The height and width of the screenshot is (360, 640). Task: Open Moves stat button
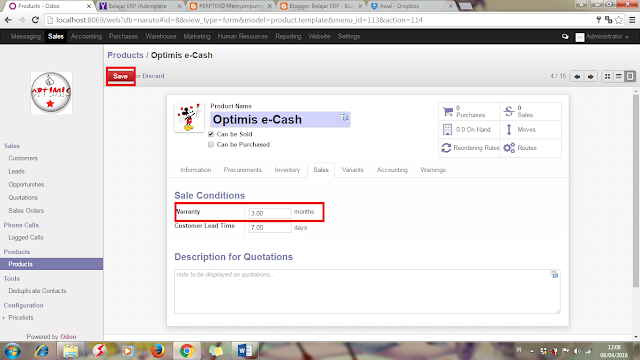[x=531, y=129]
